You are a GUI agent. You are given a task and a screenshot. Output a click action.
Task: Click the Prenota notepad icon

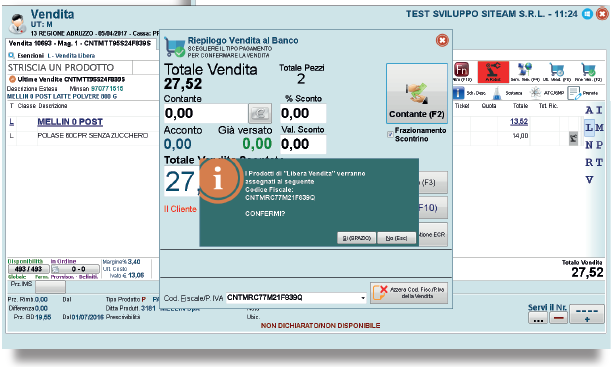click(574, 93)
